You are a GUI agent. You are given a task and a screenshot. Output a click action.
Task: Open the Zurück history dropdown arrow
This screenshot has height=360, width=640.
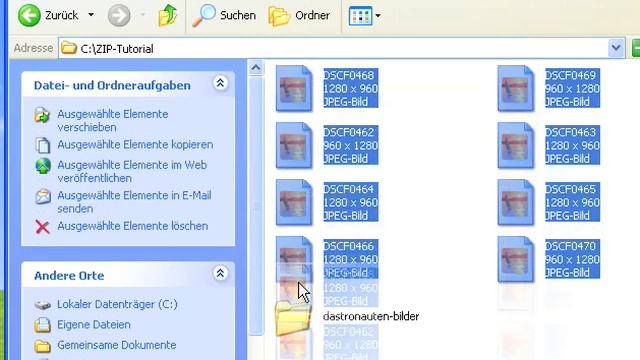click(91, 15)
